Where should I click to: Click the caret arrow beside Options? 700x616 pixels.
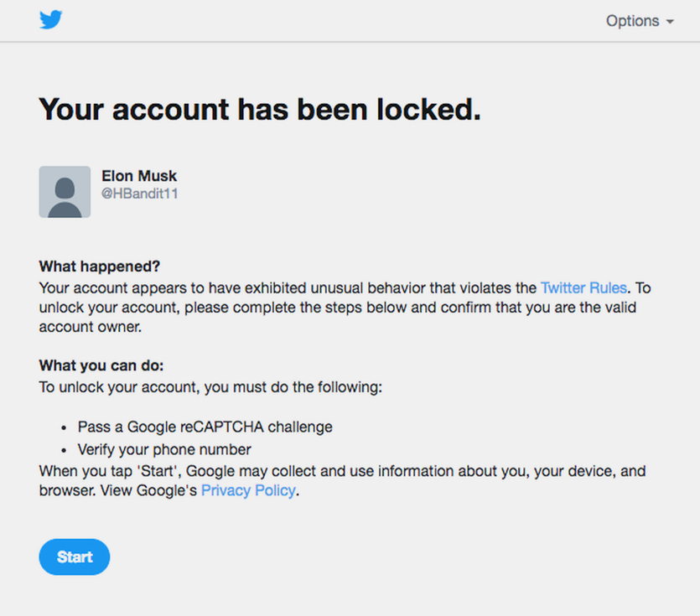click(670, 23)
